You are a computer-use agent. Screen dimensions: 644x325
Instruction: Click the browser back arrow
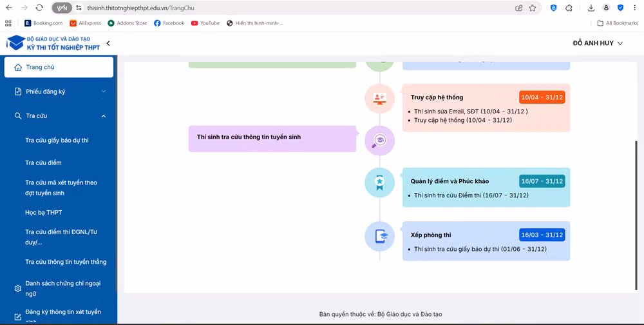pos(9,8)
